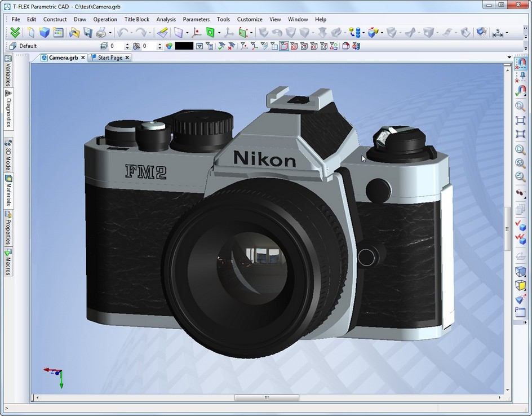Click the black color swatch
The width and height of the screenshot is (532, 416).
pos(184,46)
